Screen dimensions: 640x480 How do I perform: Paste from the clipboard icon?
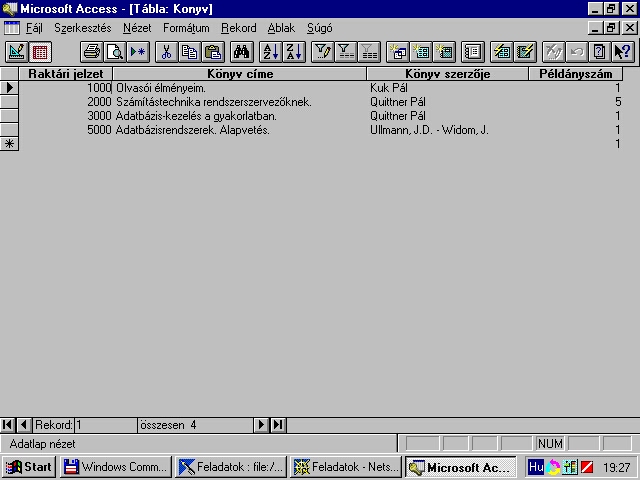coord(213,52)
